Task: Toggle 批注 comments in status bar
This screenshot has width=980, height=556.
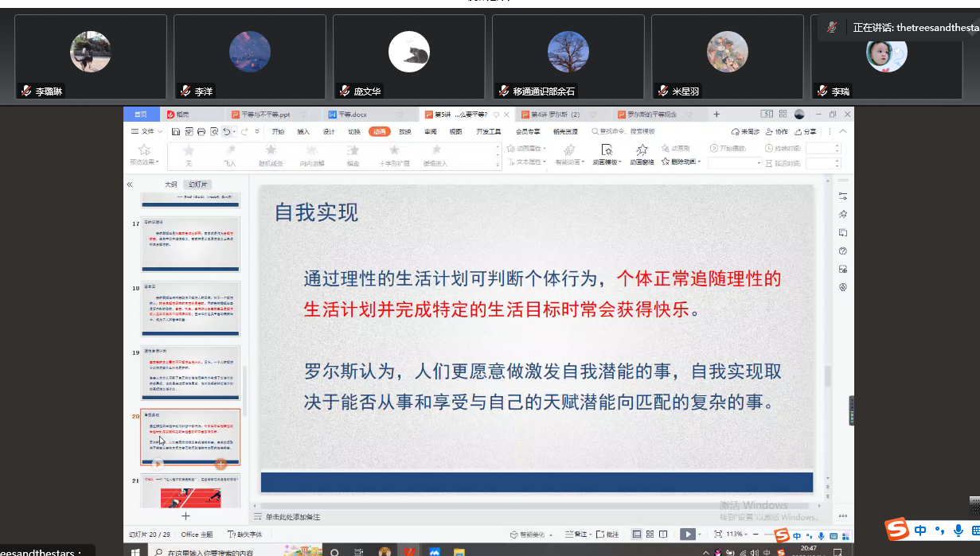Action: (607, 535)
